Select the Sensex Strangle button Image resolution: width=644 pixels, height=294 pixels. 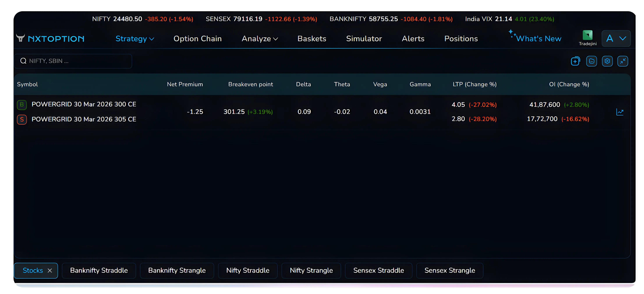[450, 271]
